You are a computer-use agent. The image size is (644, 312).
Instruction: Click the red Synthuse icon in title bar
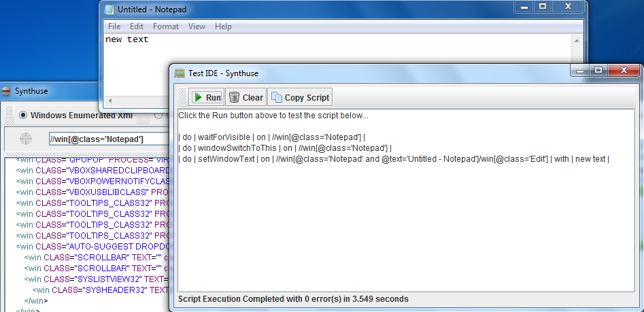[6, 91]
